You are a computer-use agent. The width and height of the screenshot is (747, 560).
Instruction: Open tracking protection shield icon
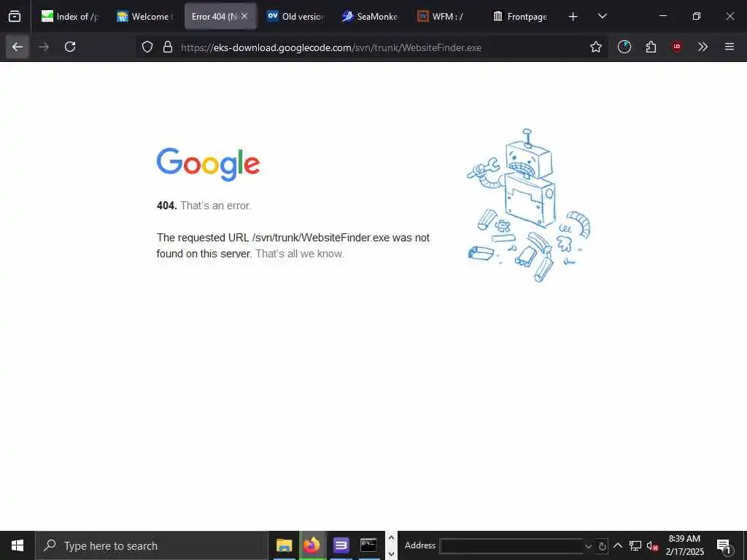[x=147, y=47]
